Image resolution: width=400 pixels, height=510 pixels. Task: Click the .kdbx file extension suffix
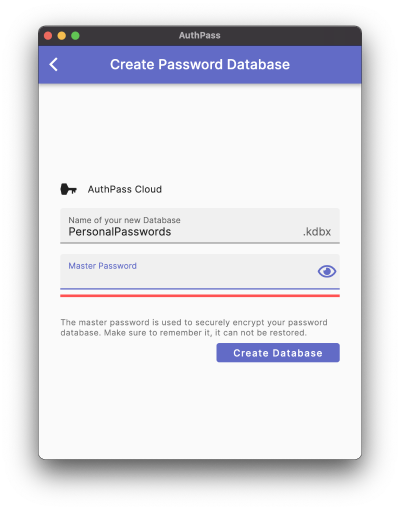point(317,232)
